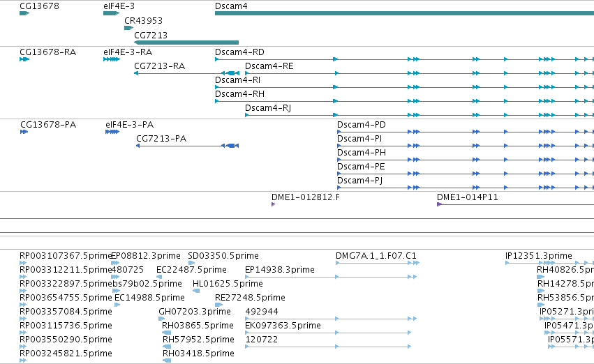Select EST EC14988.5prime
594x364 pixels.
tap(149, 298)
